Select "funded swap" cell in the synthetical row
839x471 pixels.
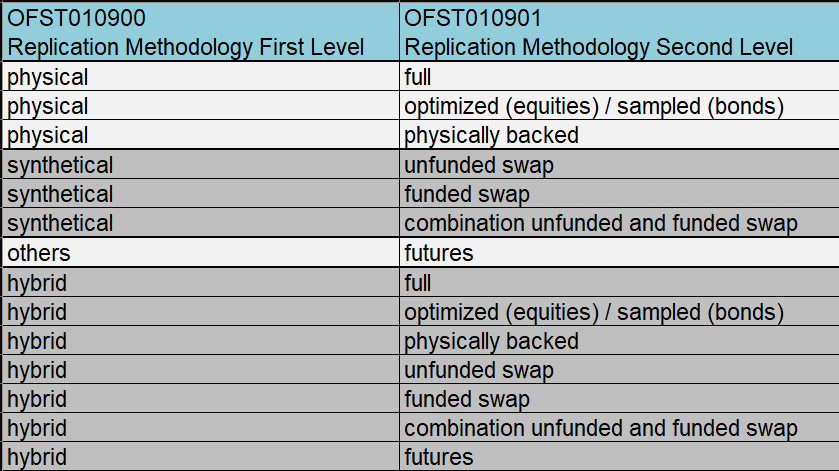pos(618,194)
